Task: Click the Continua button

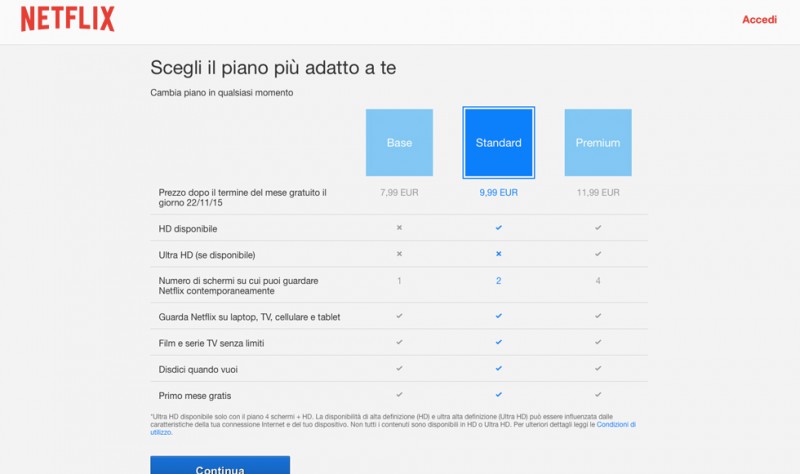Action: [220, 465]
